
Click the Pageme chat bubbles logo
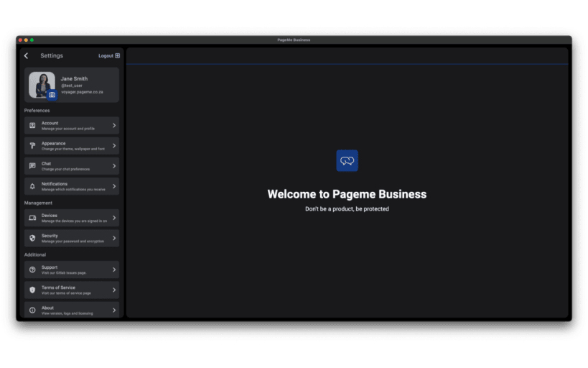(347, 161)
